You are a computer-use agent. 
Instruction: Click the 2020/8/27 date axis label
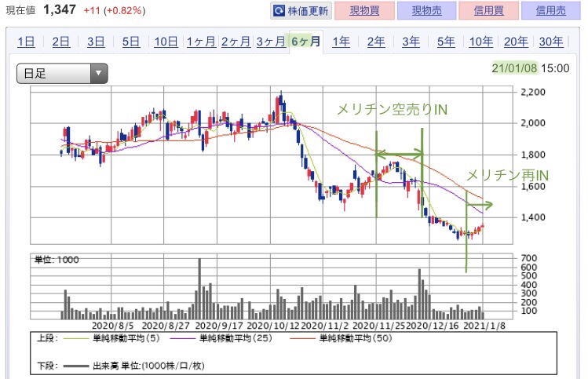coord(166,326)
